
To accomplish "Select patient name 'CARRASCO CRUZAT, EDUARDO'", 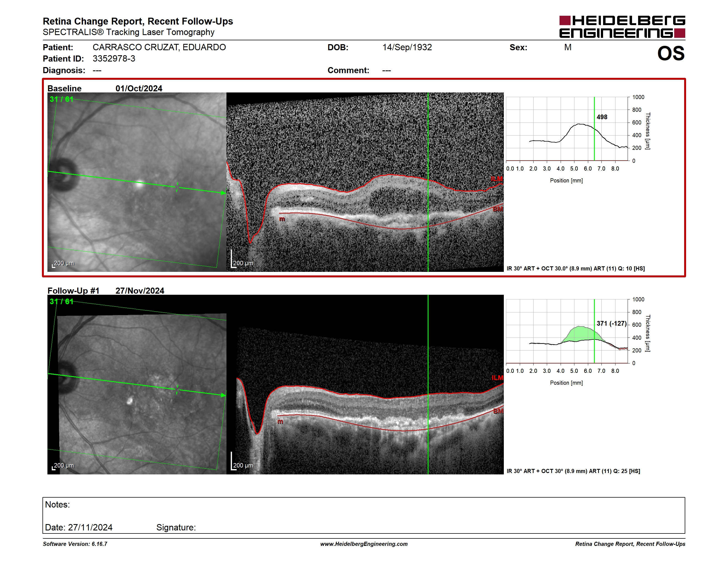I will (159, 47).
